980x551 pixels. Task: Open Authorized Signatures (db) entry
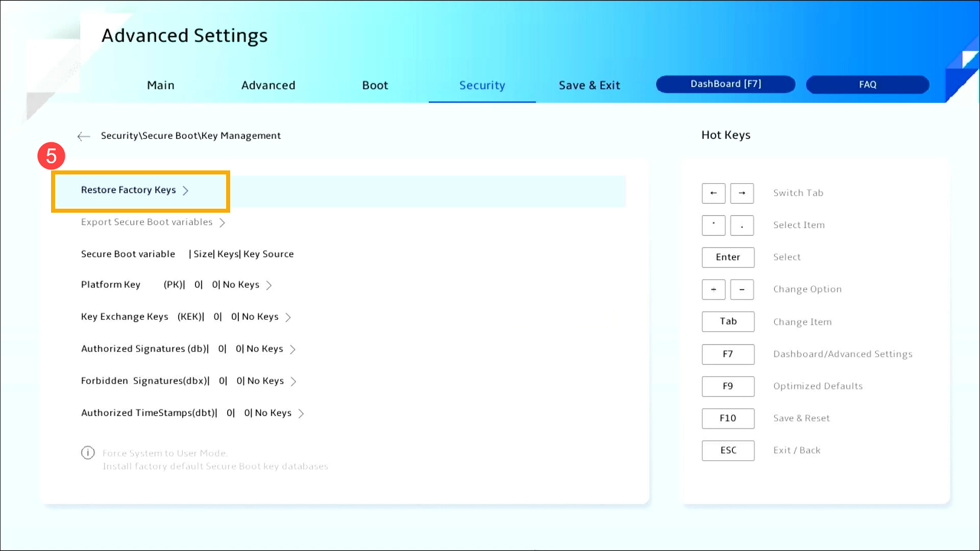click(188, 349)
